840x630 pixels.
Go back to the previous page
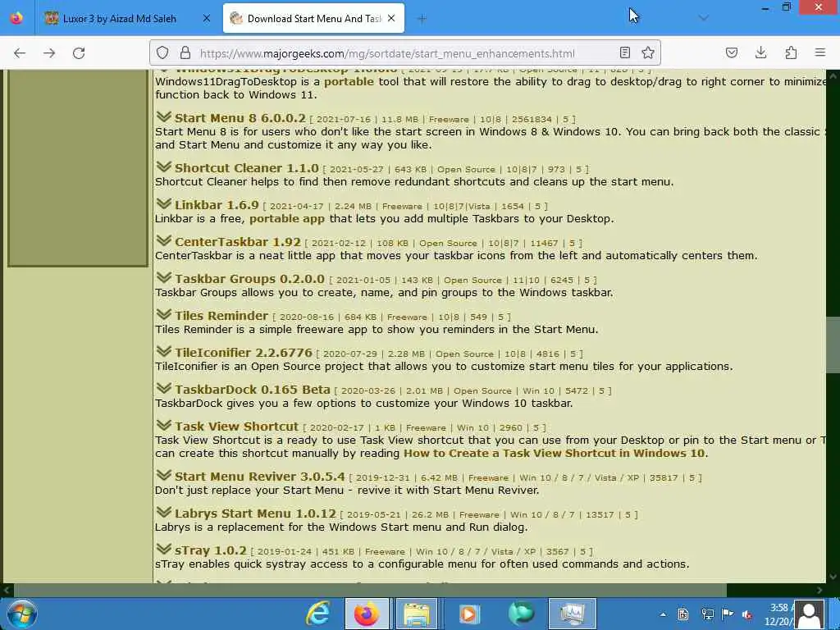(x=20, y=53)
